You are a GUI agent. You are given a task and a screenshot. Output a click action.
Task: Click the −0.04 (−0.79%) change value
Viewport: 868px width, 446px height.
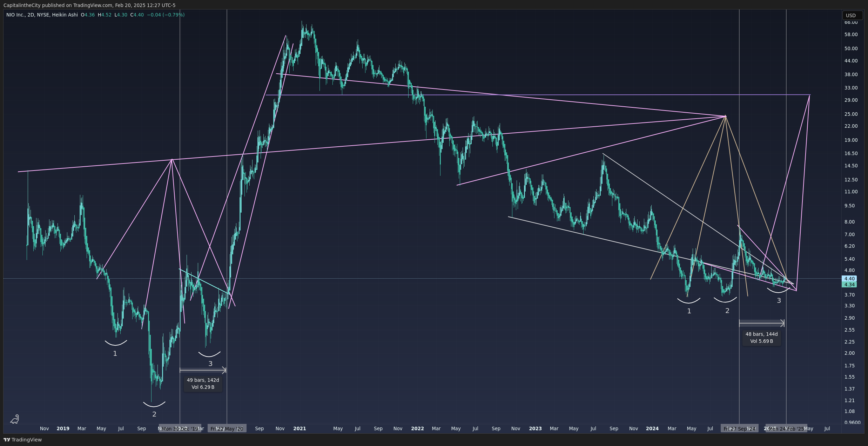(166, 15)
